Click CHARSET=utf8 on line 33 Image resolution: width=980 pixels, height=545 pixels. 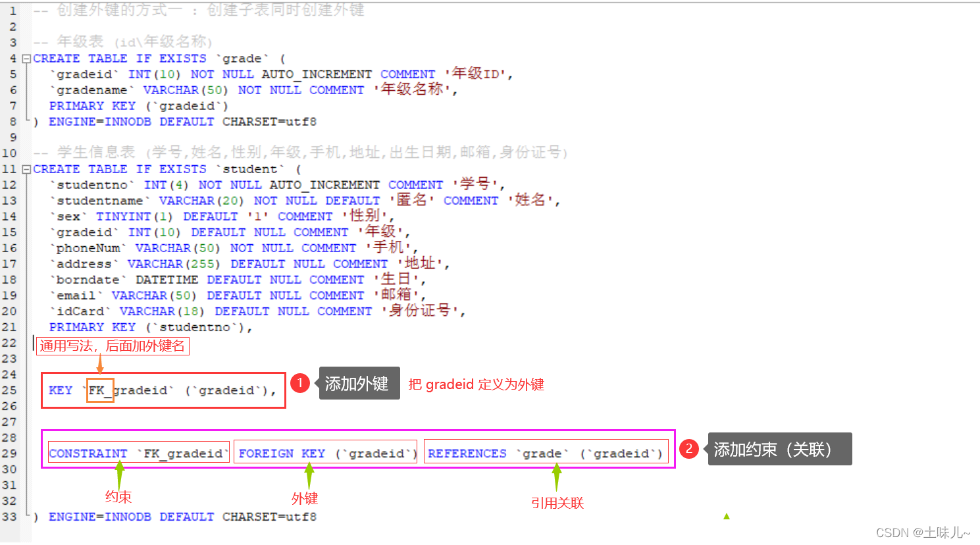tap(269, 517)
